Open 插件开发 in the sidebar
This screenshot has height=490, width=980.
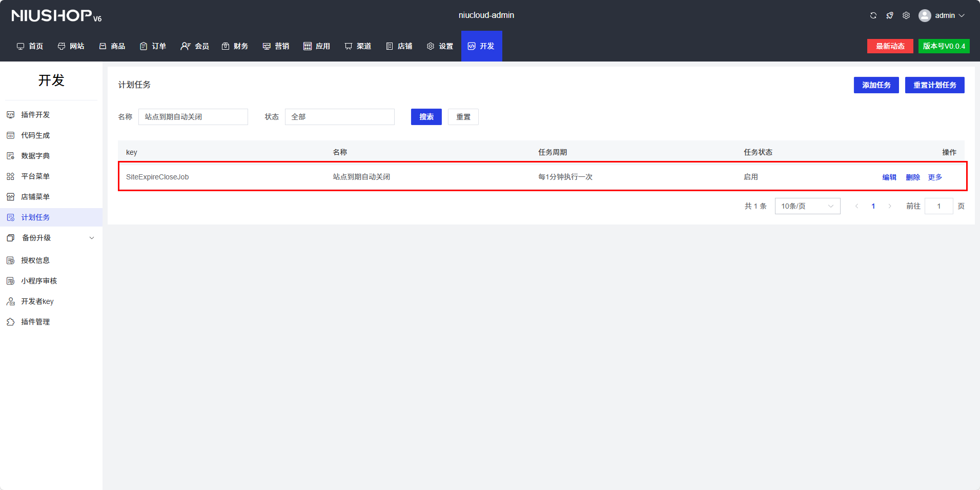coord(35,115)
